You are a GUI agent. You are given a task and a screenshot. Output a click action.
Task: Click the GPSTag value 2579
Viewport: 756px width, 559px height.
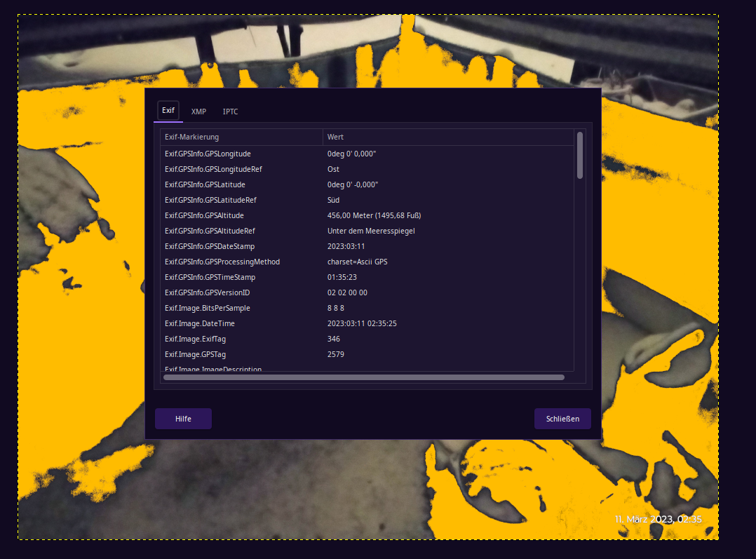335,354
